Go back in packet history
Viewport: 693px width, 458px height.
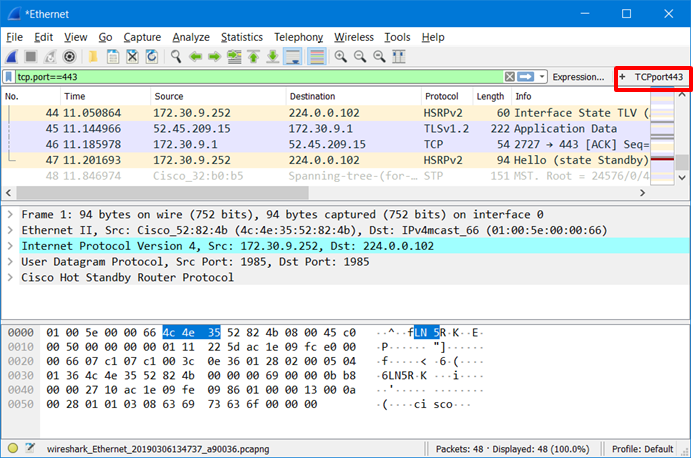point(195,57)
